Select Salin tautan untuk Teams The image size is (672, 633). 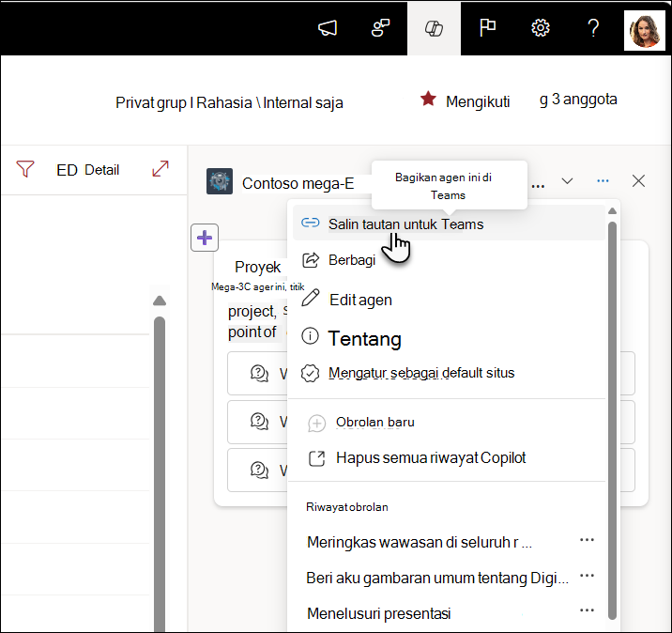point(449,223)
